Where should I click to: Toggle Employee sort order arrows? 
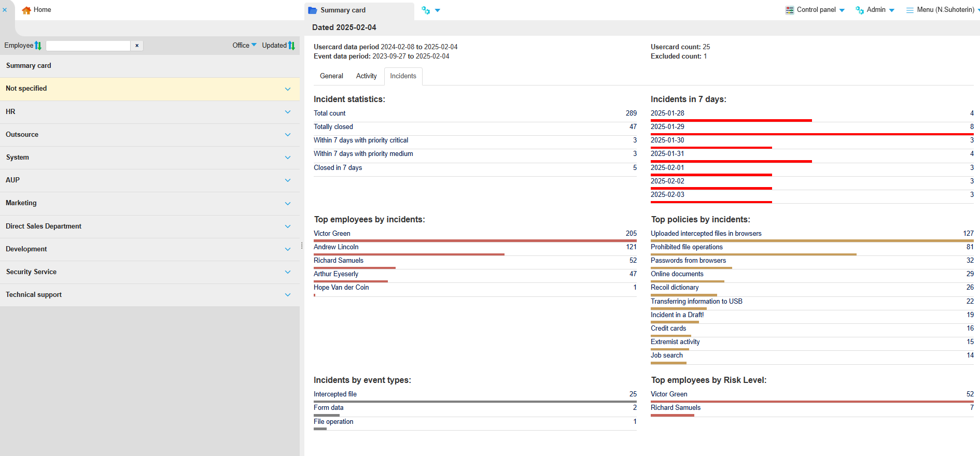(x=38, y=46)
